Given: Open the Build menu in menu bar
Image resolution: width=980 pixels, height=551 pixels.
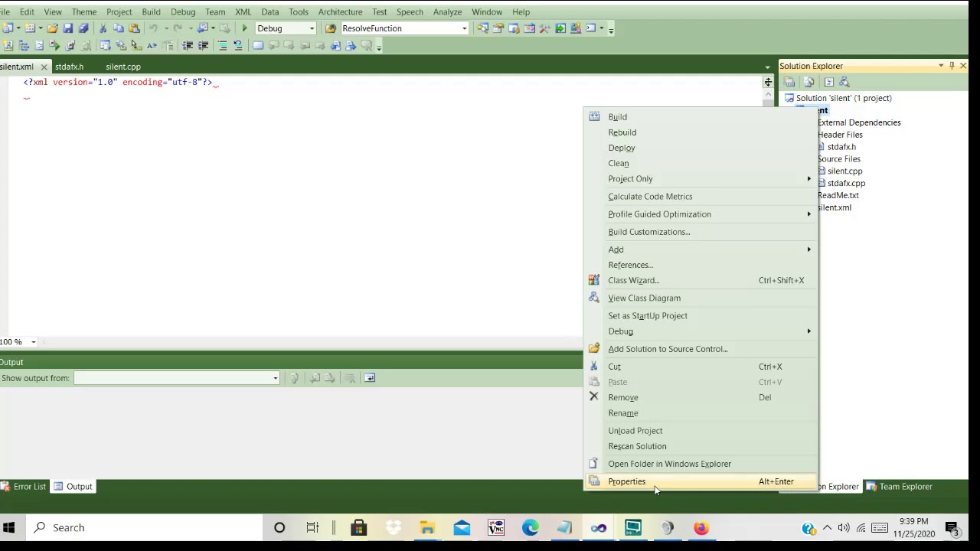Looking at the screenshot, I should click(x=151, y=11).
